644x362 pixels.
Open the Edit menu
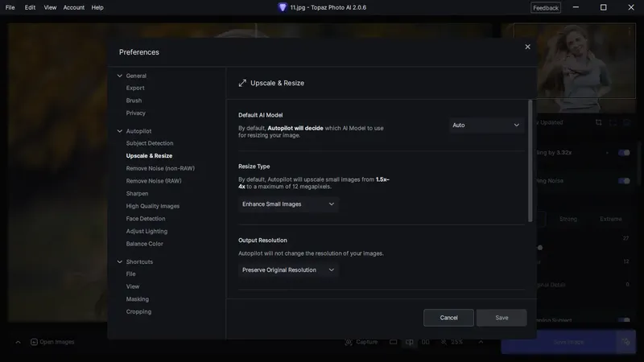coord(30,7)
